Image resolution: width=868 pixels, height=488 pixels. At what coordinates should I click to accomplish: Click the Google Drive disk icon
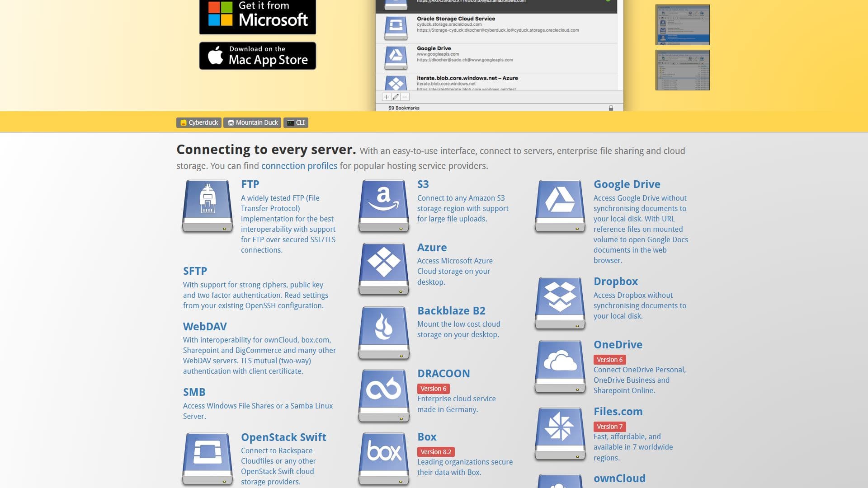click(x=560, y=206)
